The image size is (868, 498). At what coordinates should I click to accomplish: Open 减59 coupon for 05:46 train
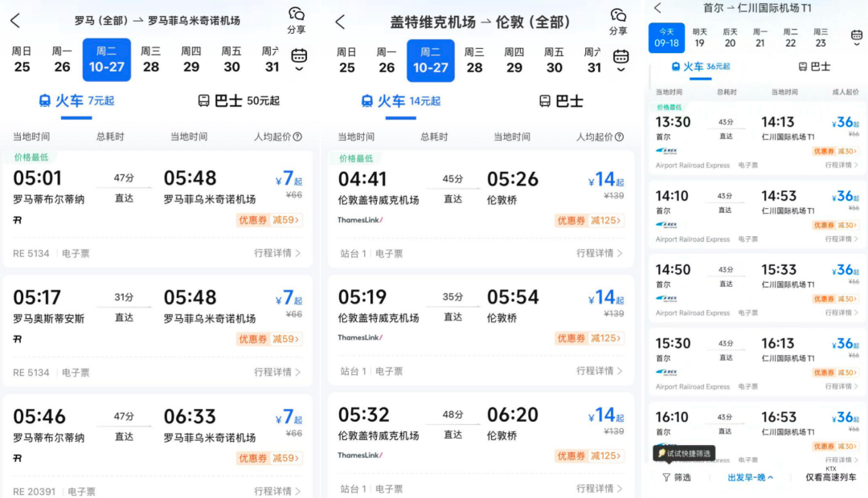[x=269, y=458]
